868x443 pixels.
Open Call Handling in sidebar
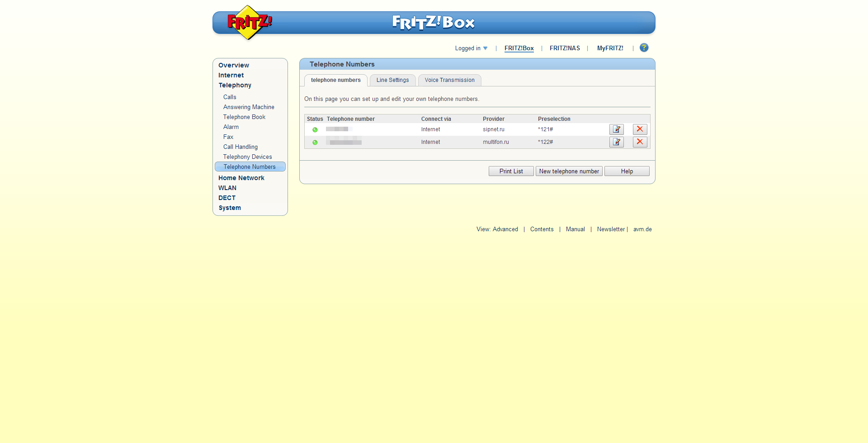(x=241, y=147)
